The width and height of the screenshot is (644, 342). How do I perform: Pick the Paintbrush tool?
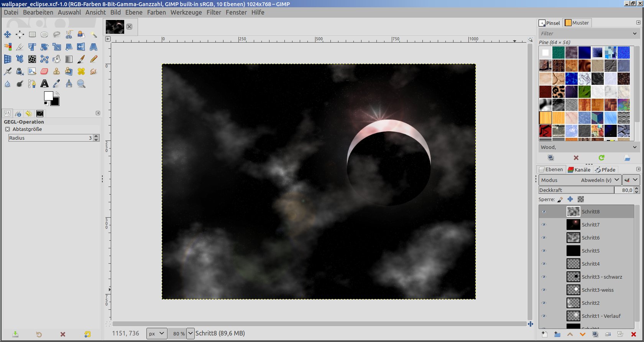pos(81,59)
